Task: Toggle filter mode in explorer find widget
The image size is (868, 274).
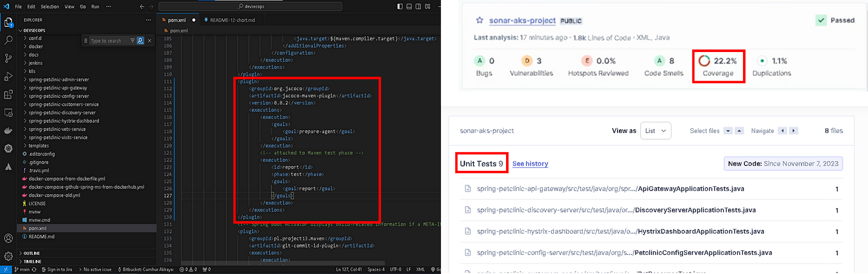Action: 132,40
